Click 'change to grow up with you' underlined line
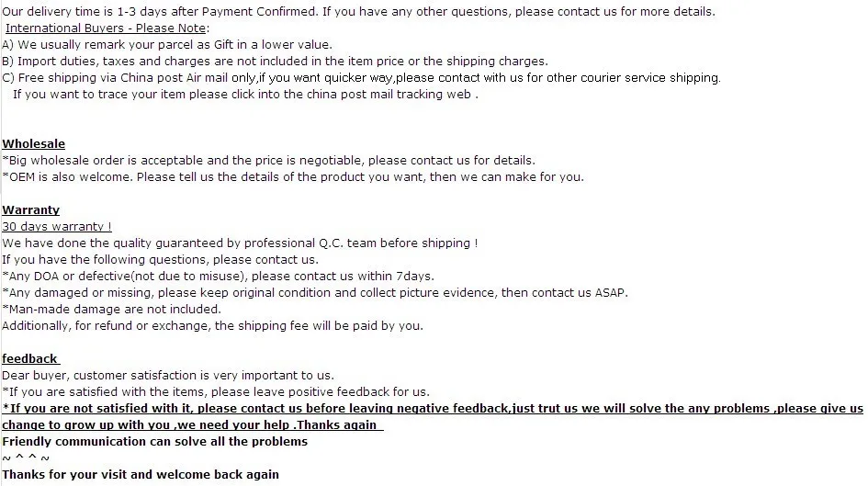The width and height of the screenshot is (868, 486). coord(193,425)
